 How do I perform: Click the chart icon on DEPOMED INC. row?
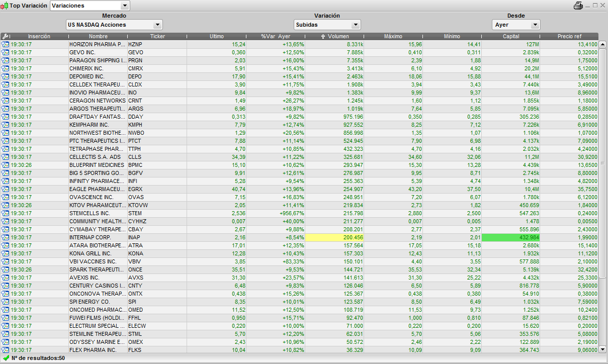coord(5,76)
